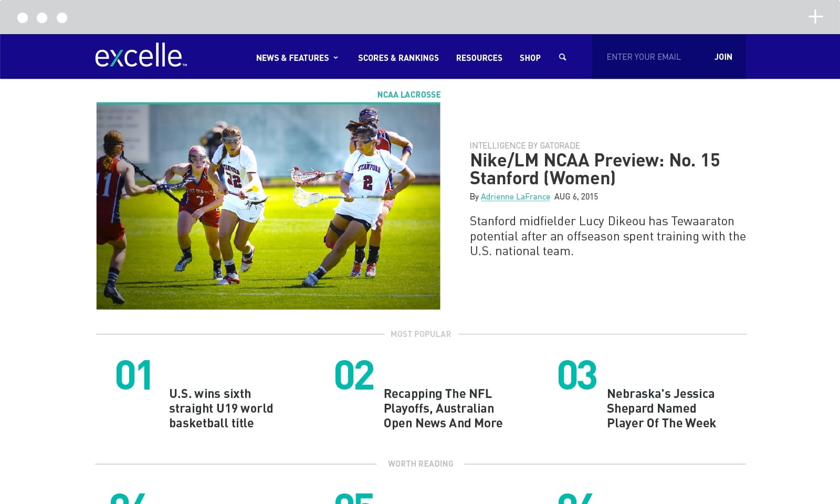Open the Shop page
The height and width of the screenshot is (504, 840).
530,58
